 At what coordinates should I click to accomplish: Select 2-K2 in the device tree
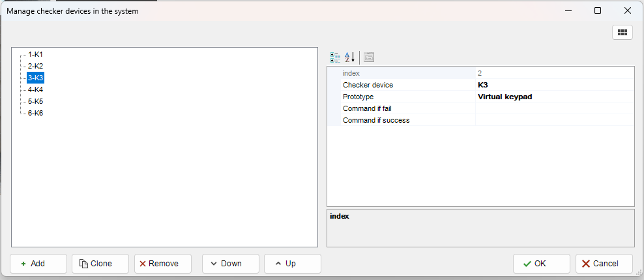pos(35,66)
